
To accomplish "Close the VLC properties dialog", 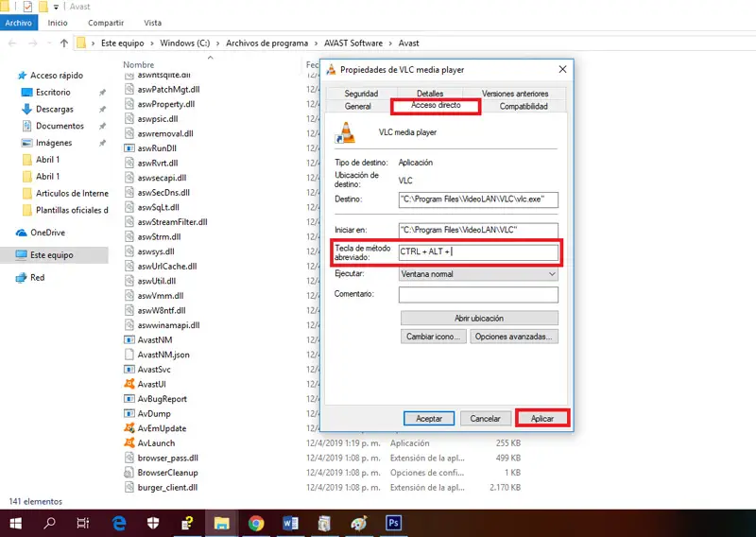I will click(x=562, y=69).
